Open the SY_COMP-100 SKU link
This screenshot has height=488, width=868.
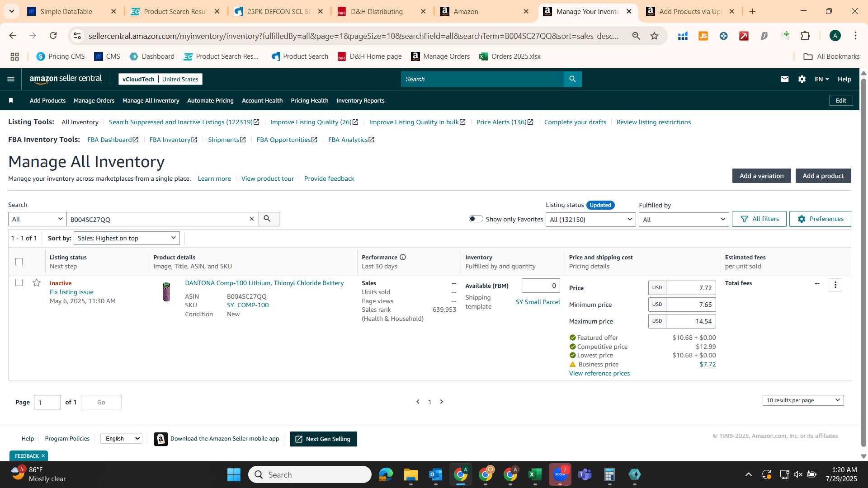point(248,305)
